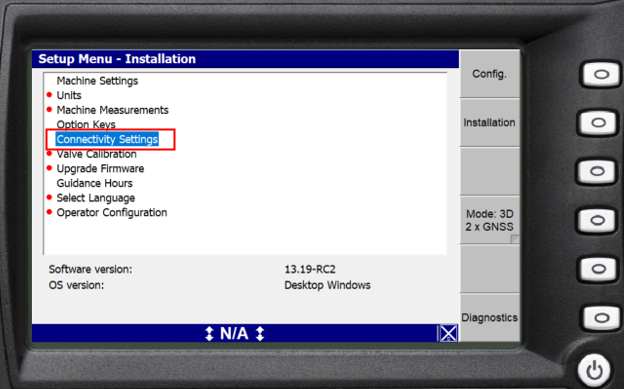
Task: Click the Mode: 3D 2 x GNSS softkey
Action: click(x=489, y=220)
